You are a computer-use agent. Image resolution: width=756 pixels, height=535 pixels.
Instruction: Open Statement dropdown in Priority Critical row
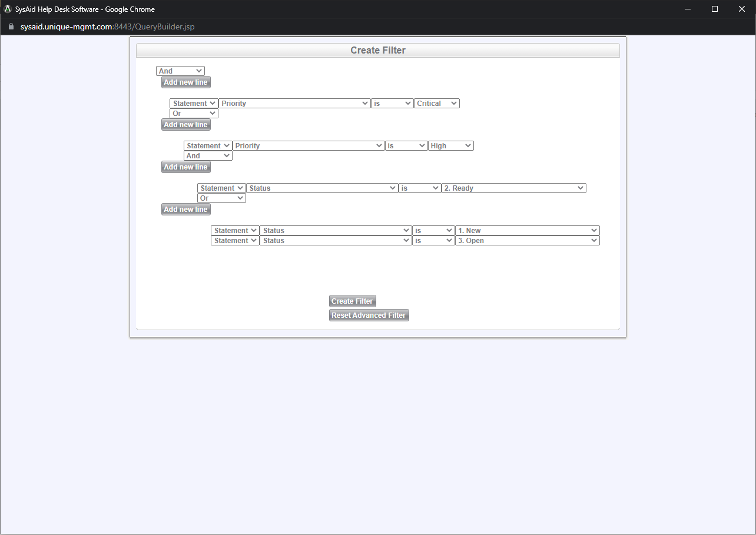click(x=194, y=104)
